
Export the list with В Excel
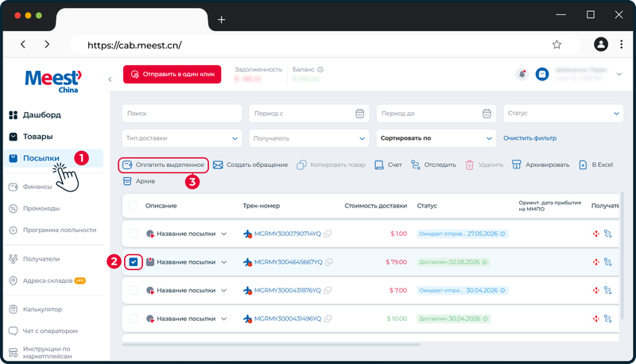pos(595,165)
